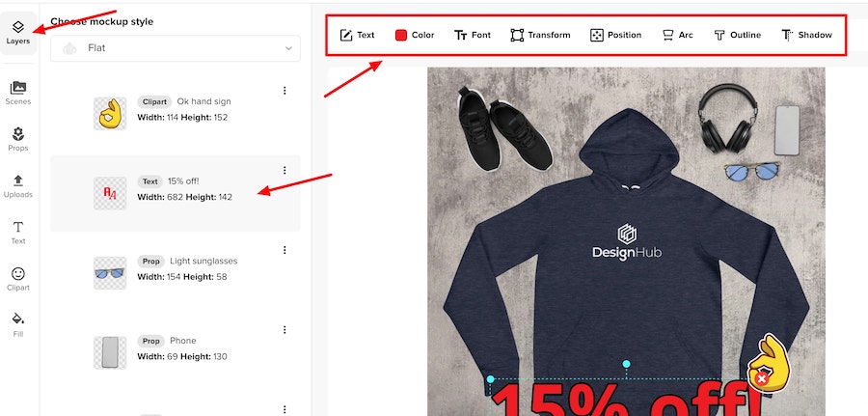Image resolution: width=868 pixels, height=416 pixels.
Task: Select the Light sunglasses layer thumbnail
Action: click(x=110, y=273)
